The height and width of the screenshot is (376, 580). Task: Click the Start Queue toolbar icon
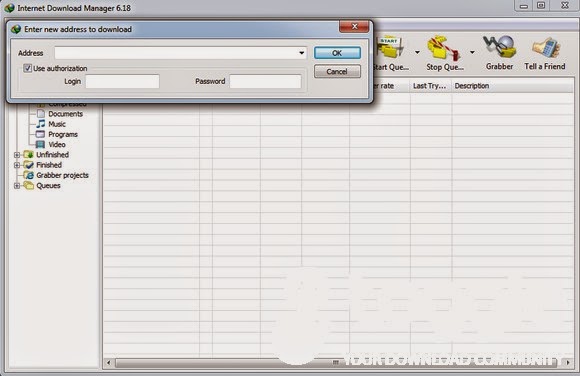coord(390,47)
